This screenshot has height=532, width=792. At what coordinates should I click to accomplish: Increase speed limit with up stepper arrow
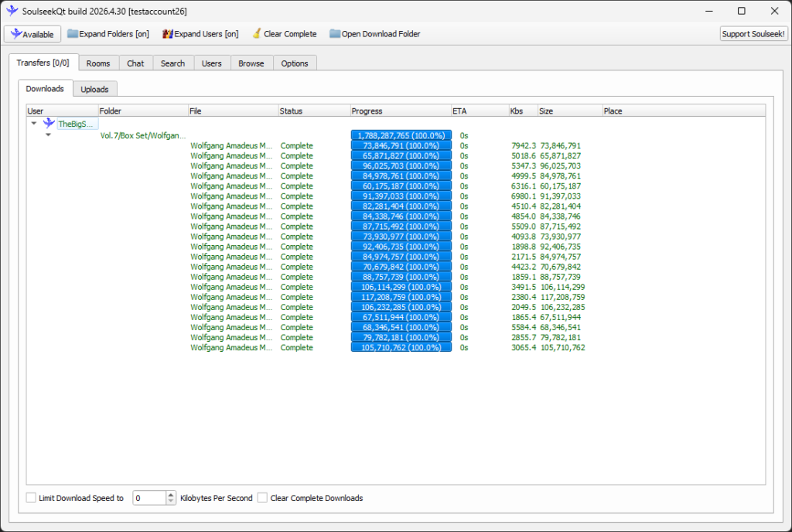click(x=171, y=495)
